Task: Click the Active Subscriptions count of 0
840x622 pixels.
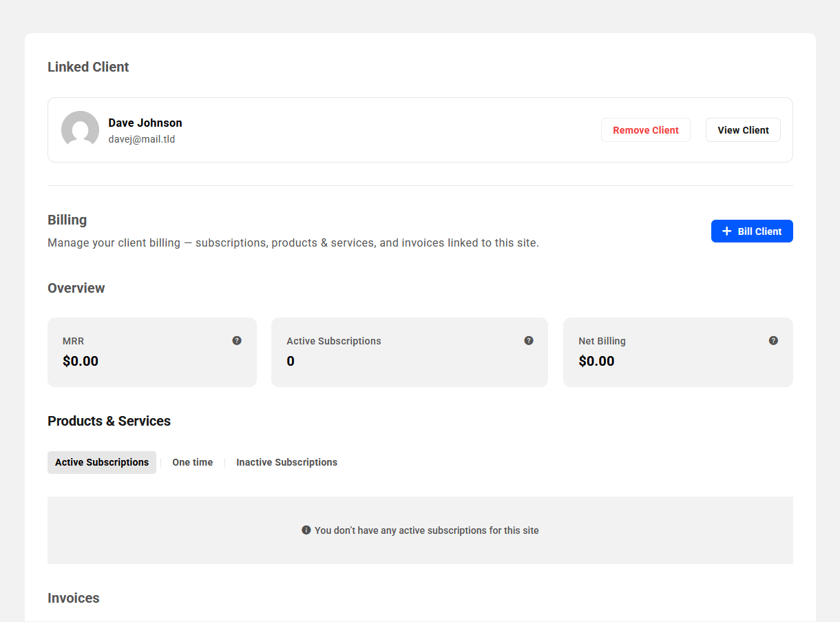Action: [x=291, y=361]
